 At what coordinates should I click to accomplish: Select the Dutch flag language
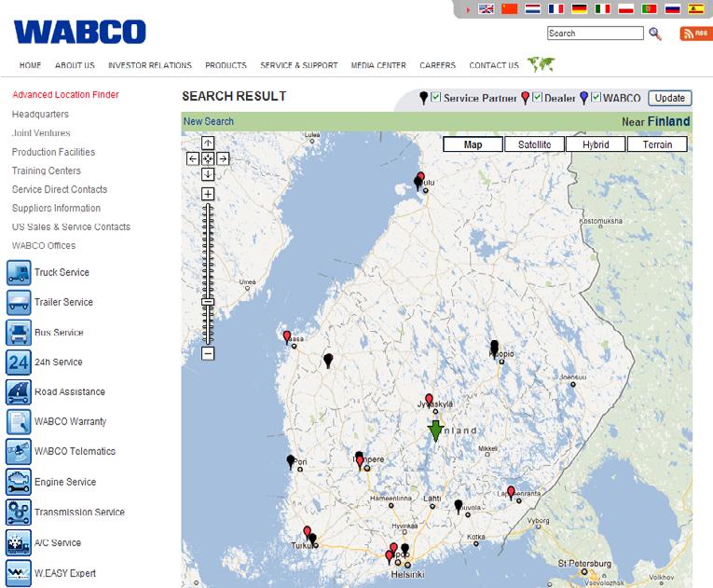(x=533, y=8)
